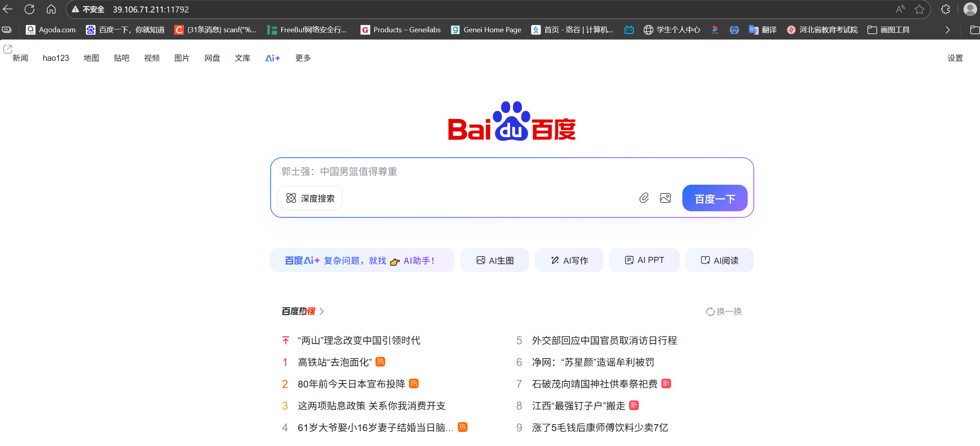Viewport: 980px width, 446px height.
Task: Focus the Baidu search input field
Action: (x=512, y=172)
